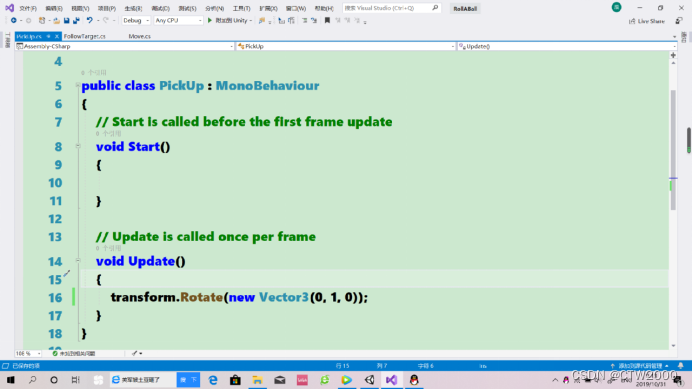Open the PickUp type navigation dropdown
Viewport: 693px width, 390px height.
(x=345, y=46)
